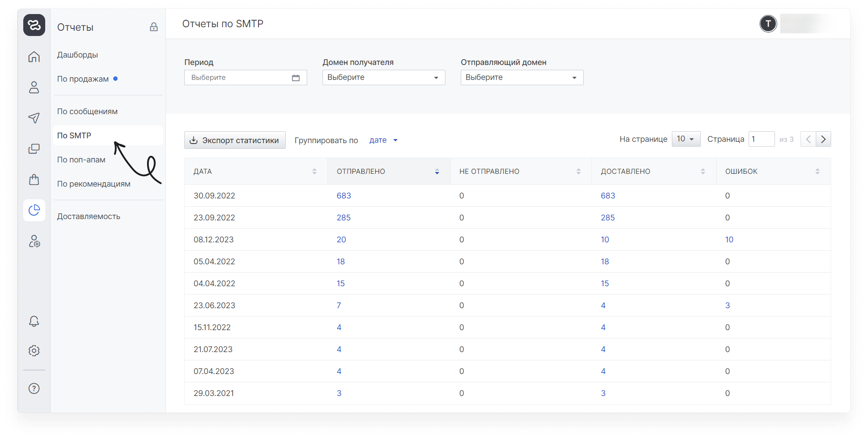
Task: Open По рекомендациям reports
Action: [94, 184]
